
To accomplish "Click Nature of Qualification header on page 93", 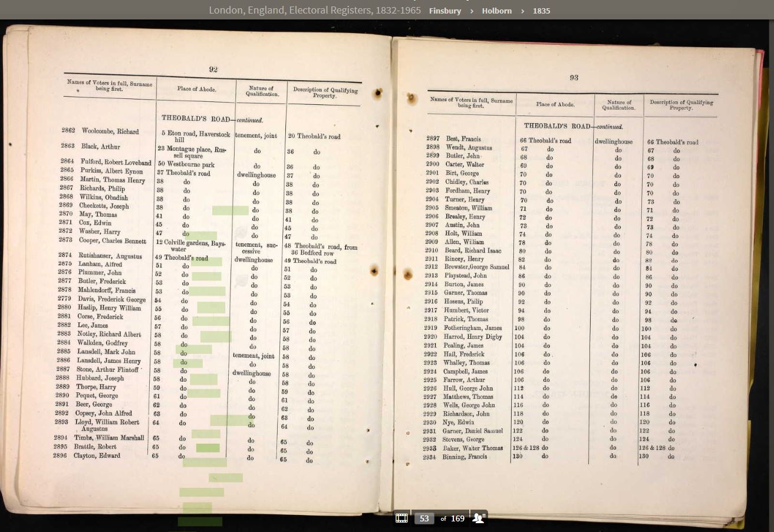I will [619, 105].
